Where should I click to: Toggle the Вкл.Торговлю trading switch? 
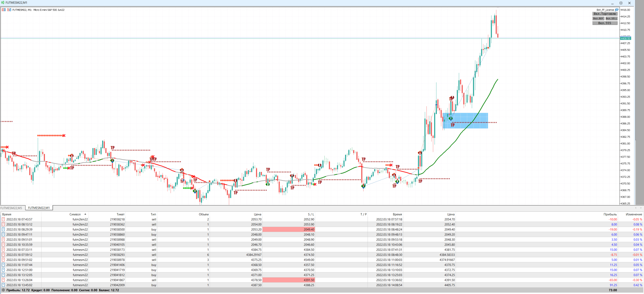[605, 14]
